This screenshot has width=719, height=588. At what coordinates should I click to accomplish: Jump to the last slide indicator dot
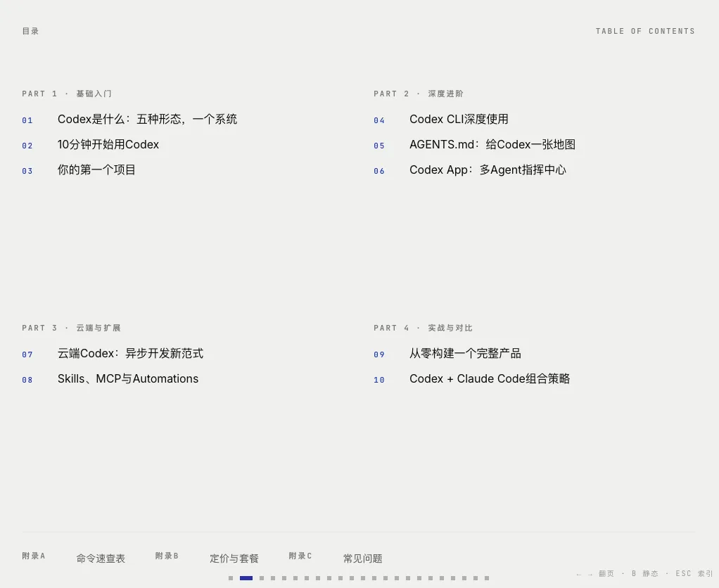[487, 578]
